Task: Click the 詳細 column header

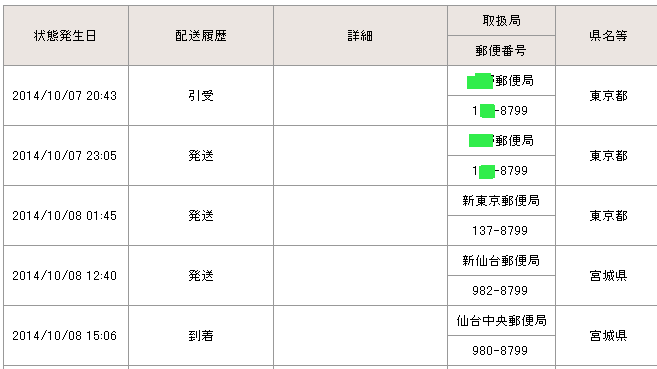Action: pyautogui.click(x=360, y=36)
